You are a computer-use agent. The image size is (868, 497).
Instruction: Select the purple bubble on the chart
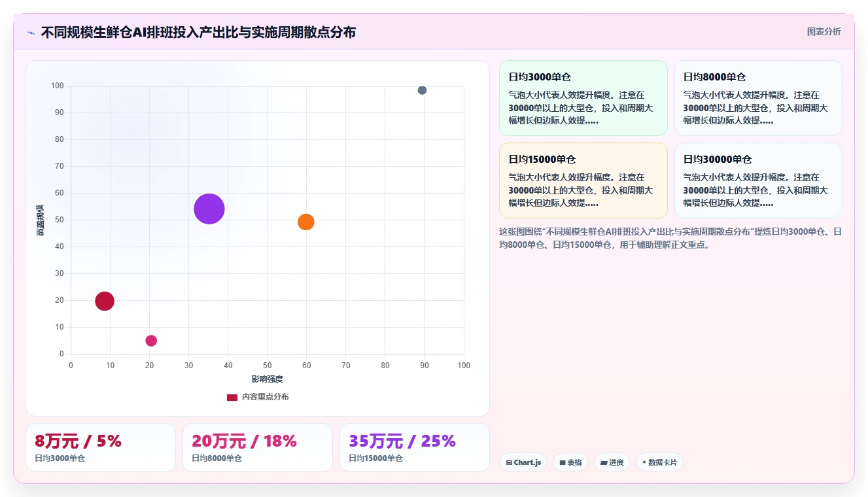pyautogui.click(x=209, y=209)
